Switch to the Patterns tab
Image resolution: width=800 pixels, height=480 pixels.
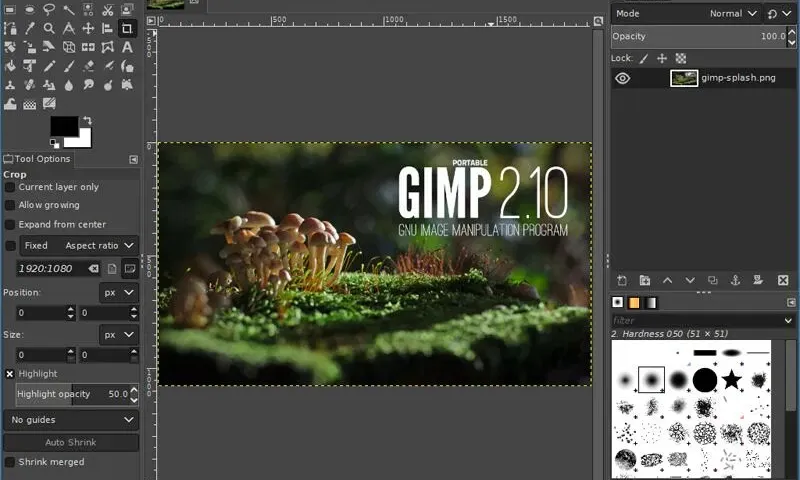[634, 302]
